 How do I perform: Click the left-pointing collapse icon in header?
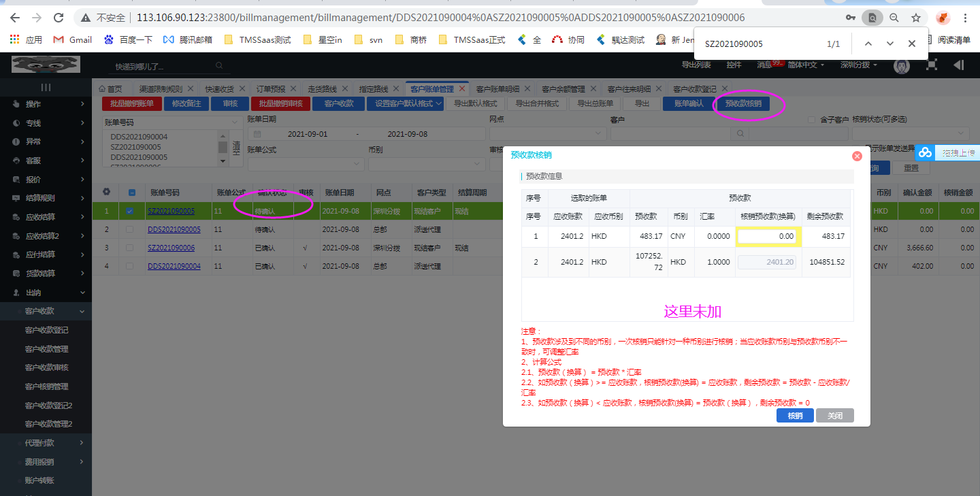pos(959,65)
